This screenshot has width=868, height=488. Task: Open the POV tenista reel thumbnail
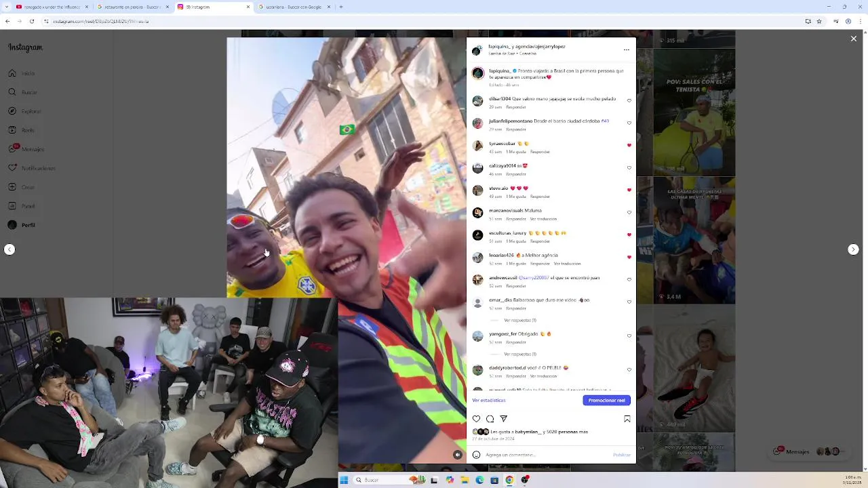point(694,113)
